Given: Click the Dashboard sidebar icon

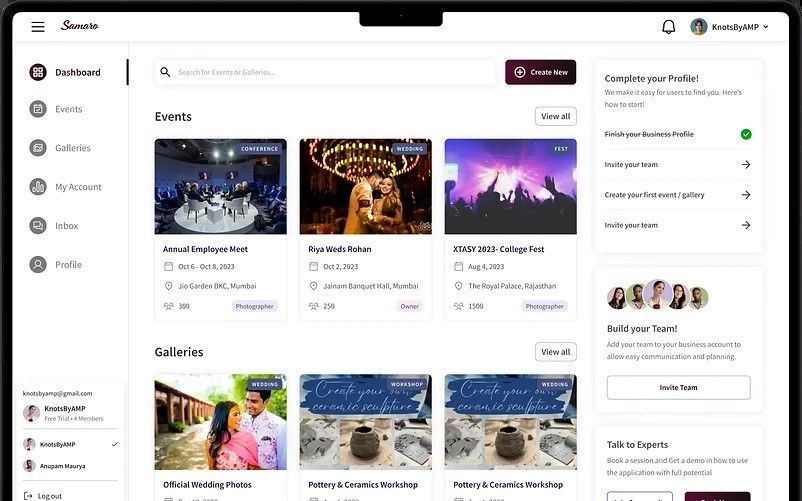Looking at the screenshot, I should click(x=38, y=72).
